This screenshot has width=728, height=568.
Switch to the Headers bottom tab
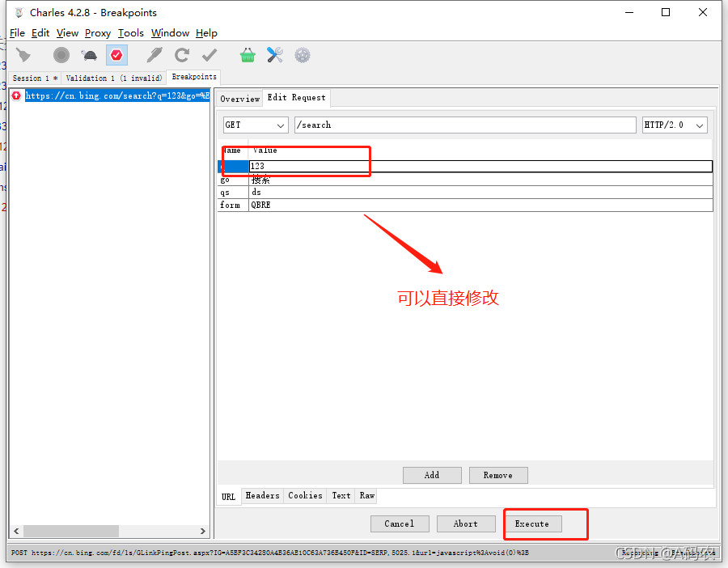(x=262, y=495)
